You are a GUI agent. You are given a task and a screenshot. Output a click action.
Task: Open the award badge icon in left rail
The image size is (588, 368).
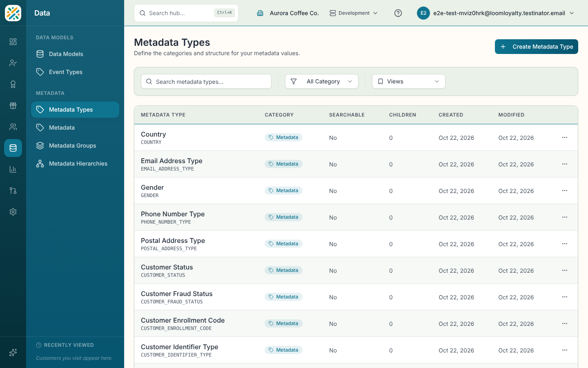point(13,84)
